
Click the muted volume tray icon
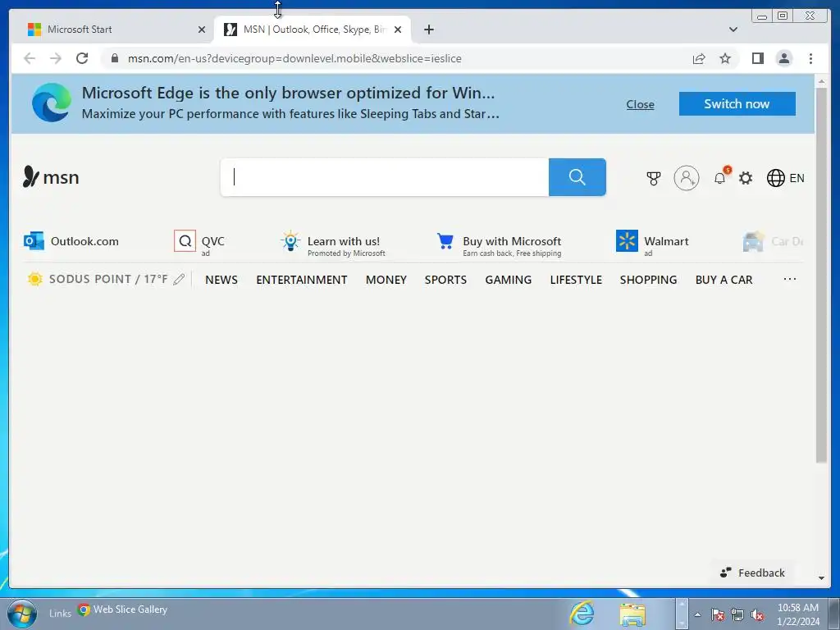(757, 614)
